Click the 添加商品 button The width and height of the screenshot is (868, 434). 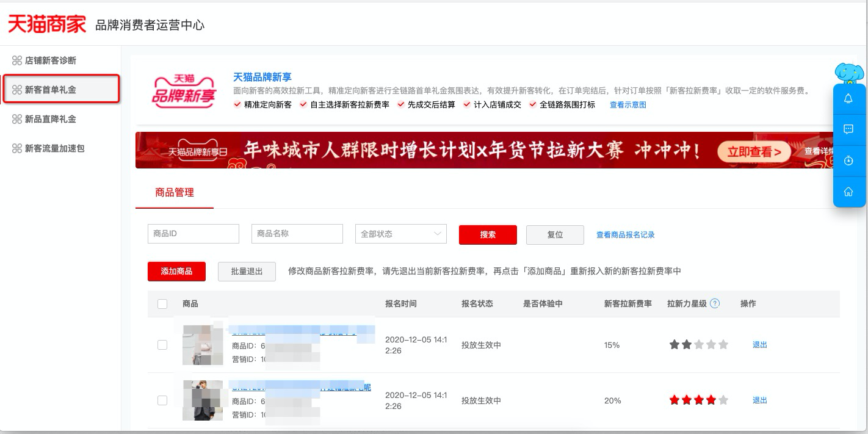point(176,272)
